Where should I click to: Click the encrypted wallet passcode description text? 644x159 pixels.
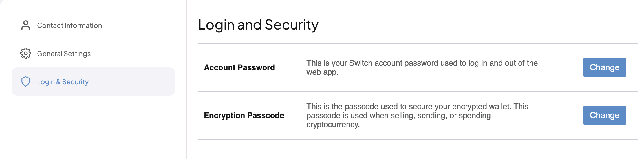(x=417, y=115)
